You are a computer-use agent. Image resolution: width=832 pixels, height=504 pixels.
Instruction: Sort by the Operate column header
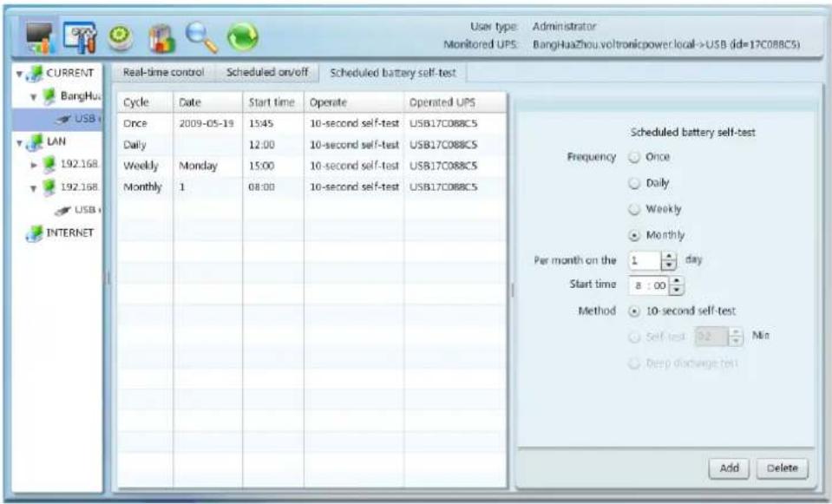tap(354, 103)
